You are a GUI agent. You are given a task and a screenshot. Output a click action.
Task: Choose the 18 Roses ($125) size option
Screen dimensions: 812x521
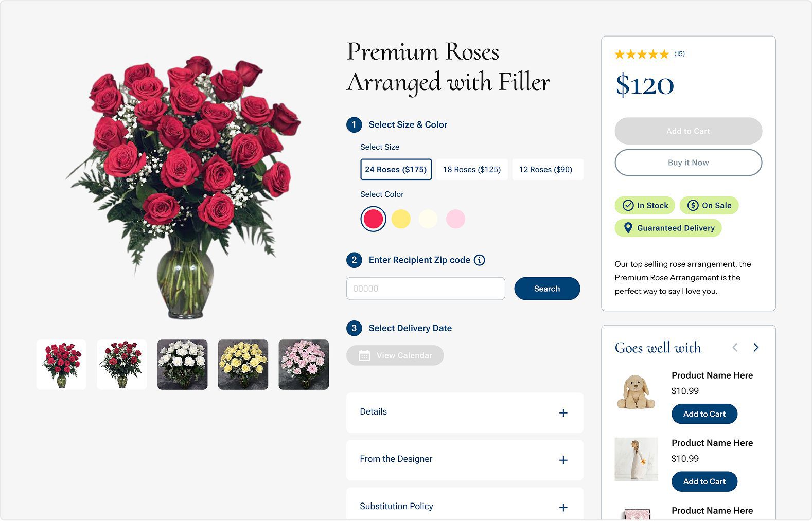[x=471, y=170]
